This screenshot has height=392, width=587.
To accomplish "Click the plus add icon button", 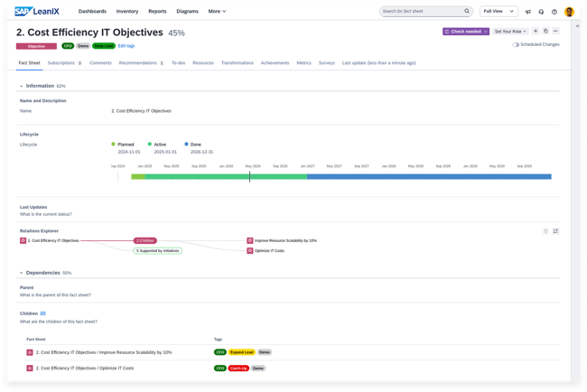I will [536, 31].
